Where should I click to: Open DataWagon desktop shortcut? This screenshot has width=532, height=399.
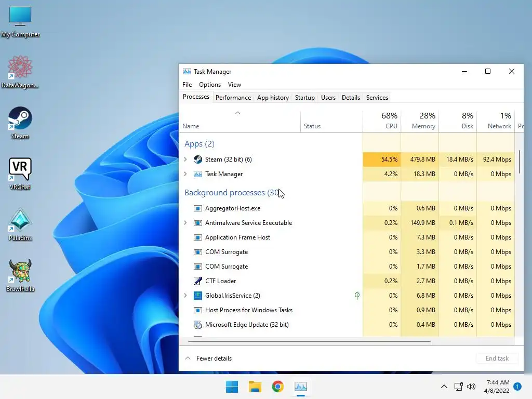point(20,72)
